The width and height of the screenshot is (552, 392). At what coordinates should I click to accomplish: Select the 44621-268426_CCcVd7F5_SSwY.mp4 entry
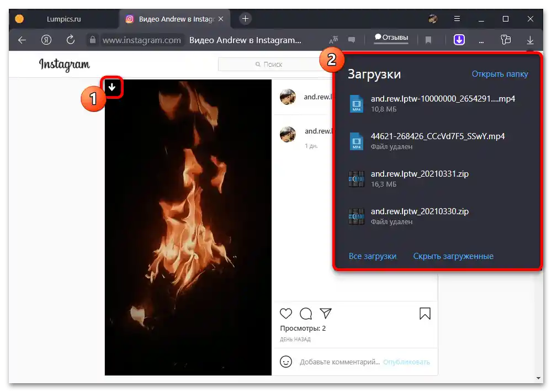pos(437,141)
